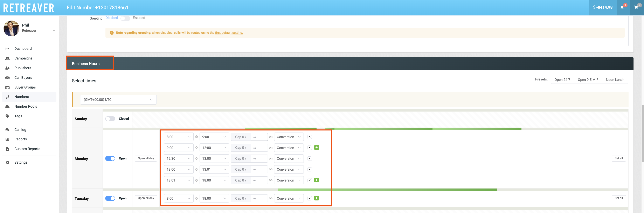
Task: Remove the Monday 8:00 to 9:00 time slot
Action: (x=310, y=137)
